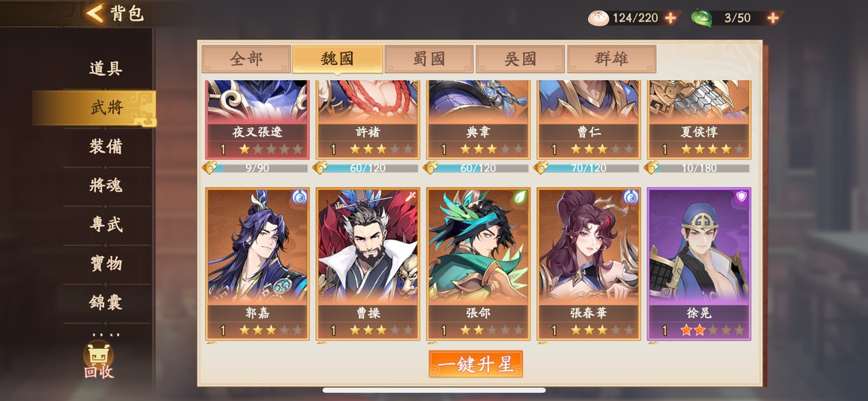Select the 張春華 hero card

click(x=589, y=264)
